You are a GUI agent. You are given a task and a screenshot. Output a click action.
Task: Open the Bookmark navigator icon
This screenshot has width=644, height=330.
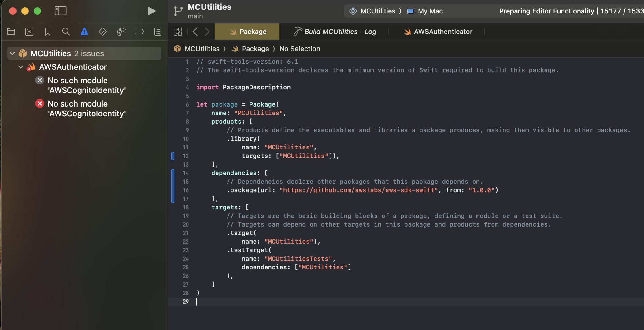[x=48, y=32]
